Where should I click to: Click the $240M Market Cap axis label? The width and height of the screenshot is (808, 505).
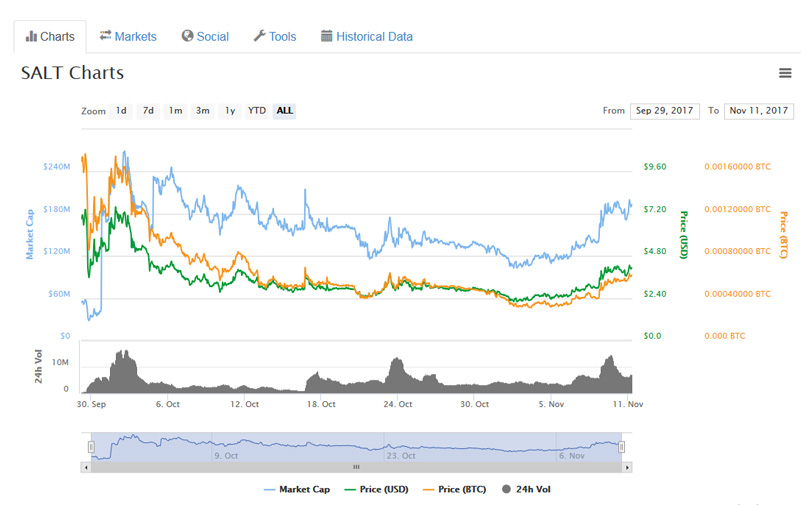(x=57, y=166)
